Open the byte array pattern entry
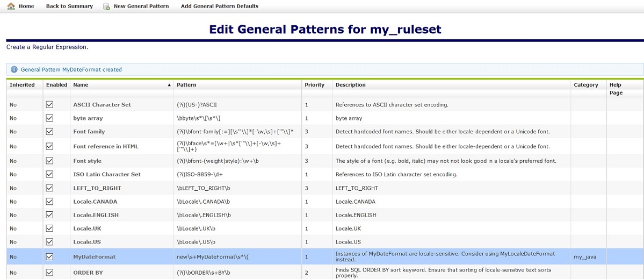 pos(88,118)
